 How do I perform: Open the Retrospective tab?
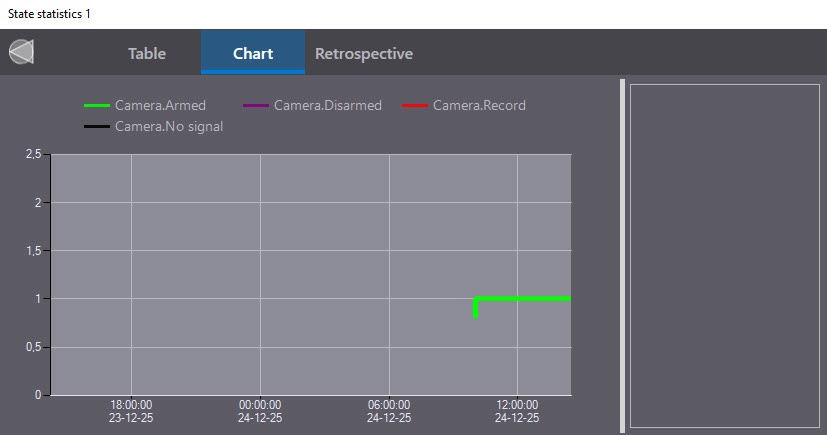click(364, 53)
